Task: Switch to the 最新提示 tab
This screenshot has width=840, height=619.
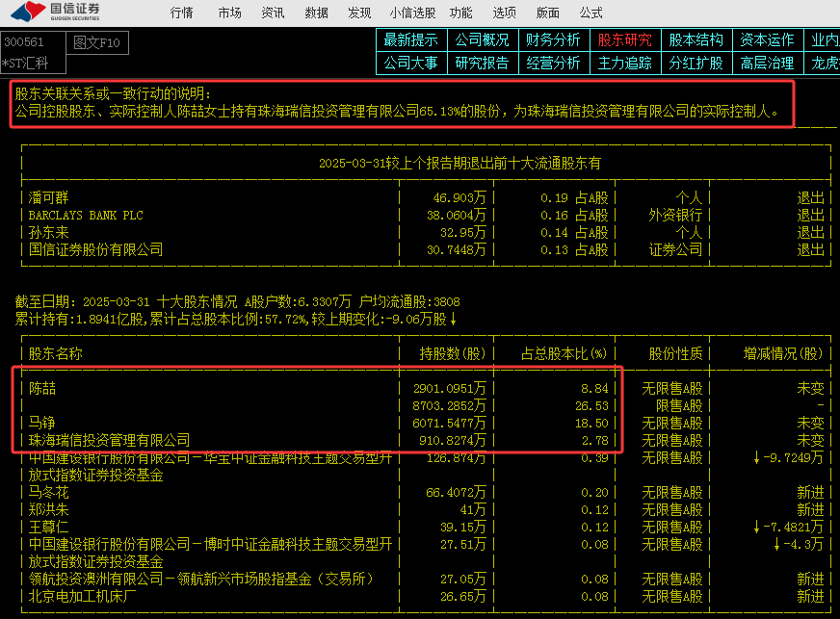Action: tap(411, 40)
